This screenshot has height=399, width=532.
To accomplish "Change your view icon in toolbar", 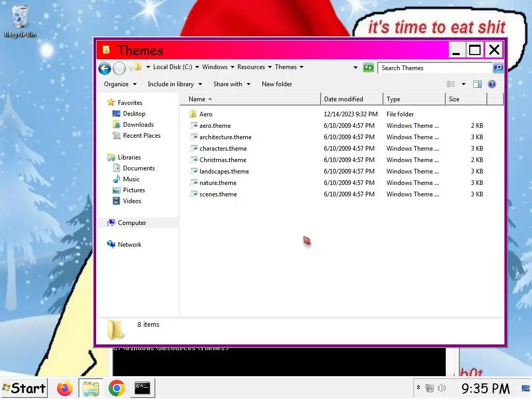I will (x=450, y=84).
